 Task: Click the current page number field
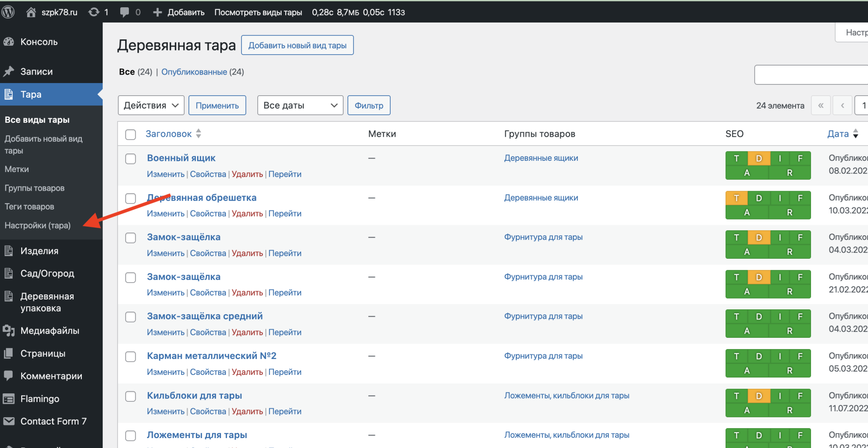click(x=862, y=105)
